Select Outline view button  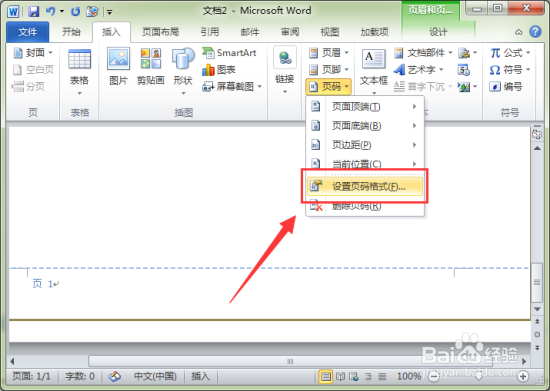368,377
